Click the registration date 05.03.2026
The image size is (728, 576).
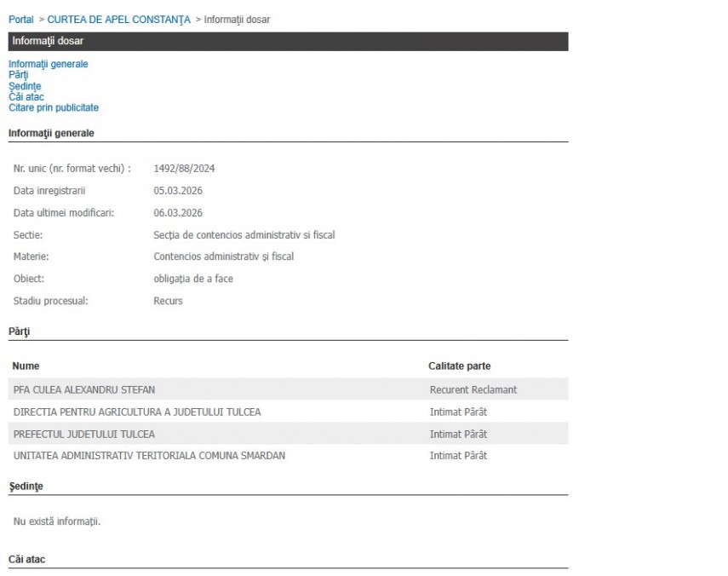(x=178, y=191)
